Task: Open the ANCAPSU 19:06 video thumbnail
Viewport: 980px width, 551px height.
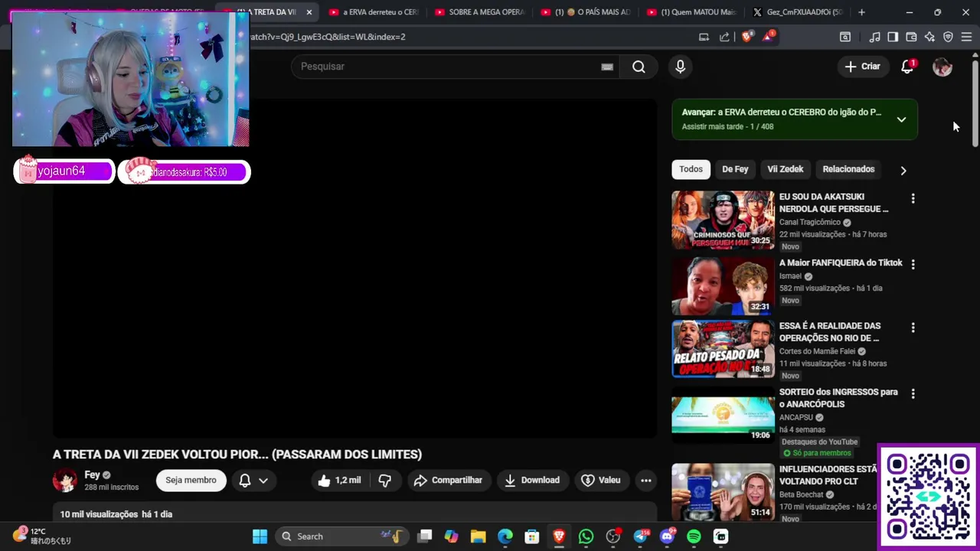Action: coord(723,416)
